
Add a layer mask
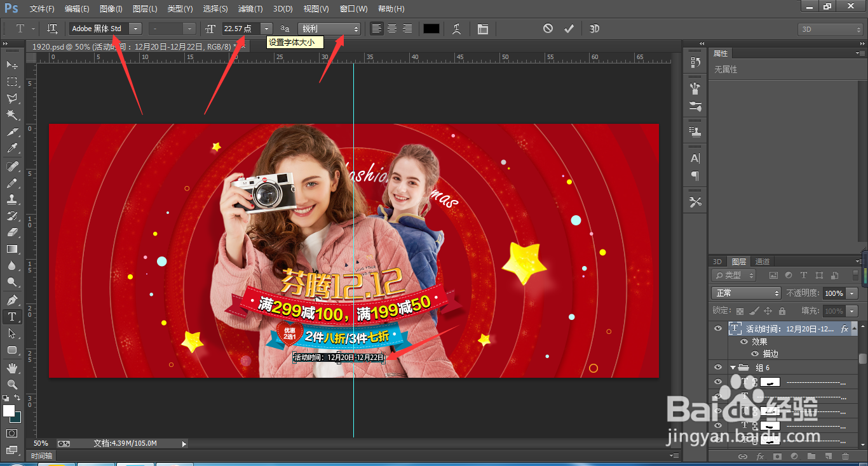click(x=776, y=456)
